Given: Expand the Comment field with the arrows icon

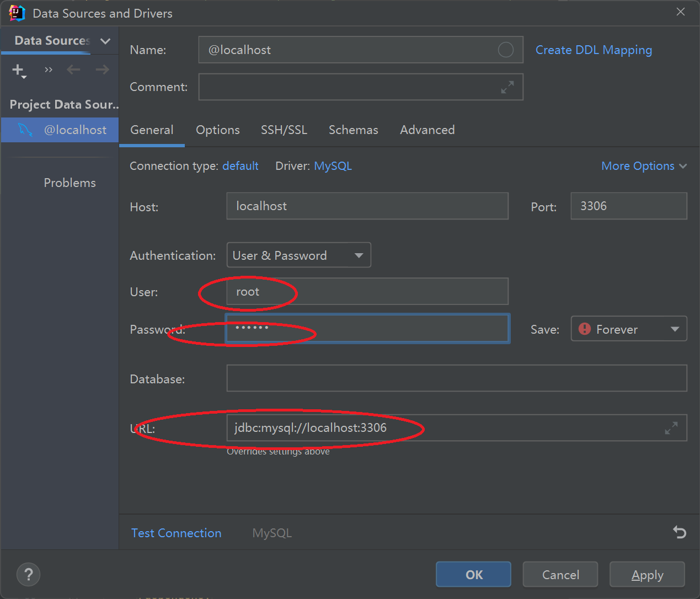Looking at the screenshot, I should click(507, 87).
